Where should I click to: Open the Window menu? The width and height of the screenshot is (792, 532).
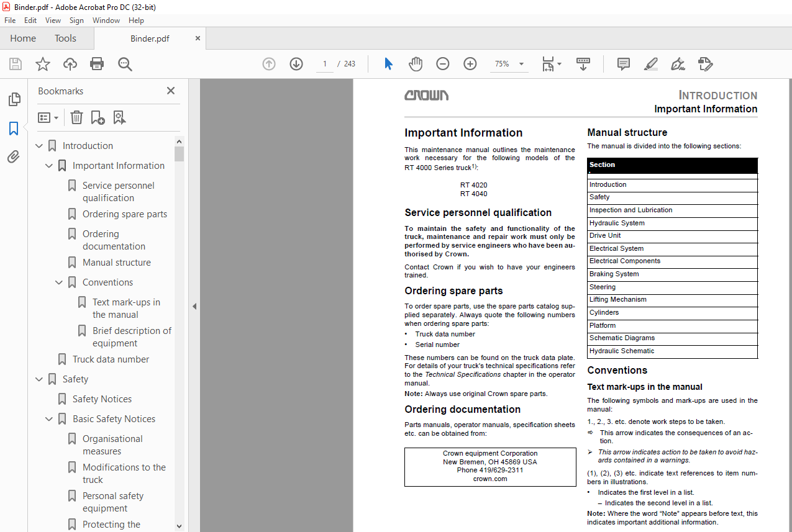coord(106,20)
